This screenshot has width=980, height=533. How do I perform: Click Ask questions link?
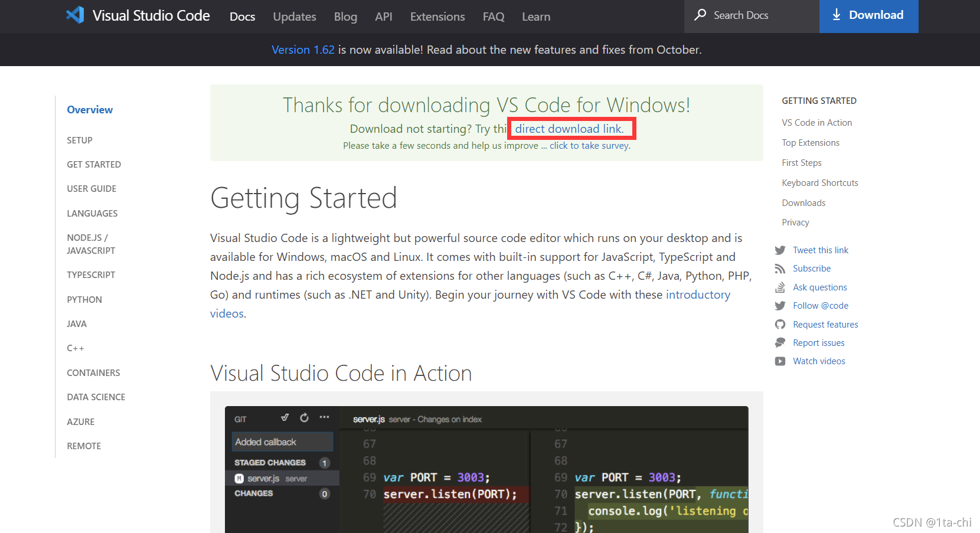click(x=820, y=287)
